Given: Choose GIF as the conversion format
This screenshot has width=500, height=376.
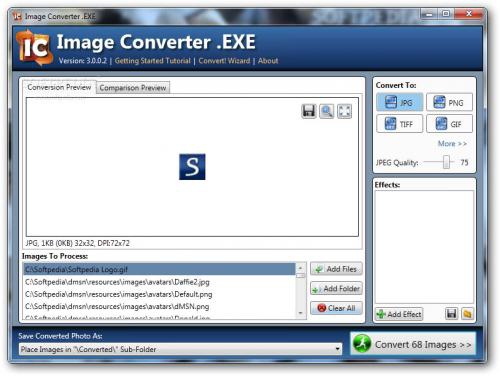Looking at the screenshot, I should tap(449, 124).
